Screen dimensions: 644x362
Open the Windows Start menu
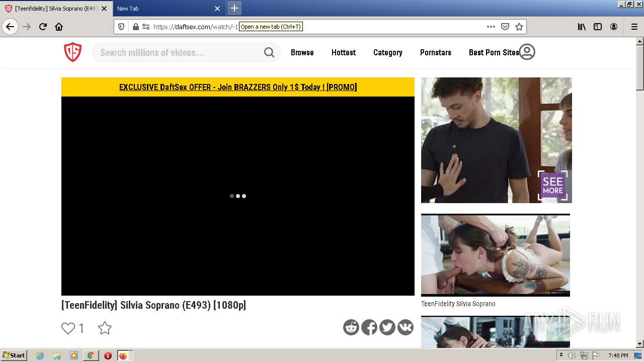14,355
